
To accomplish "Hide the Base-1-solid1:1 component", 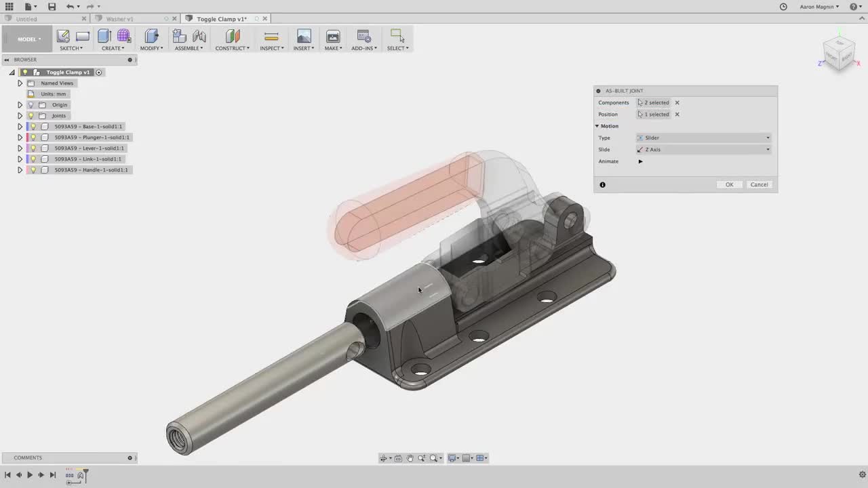I will point(33,127).
